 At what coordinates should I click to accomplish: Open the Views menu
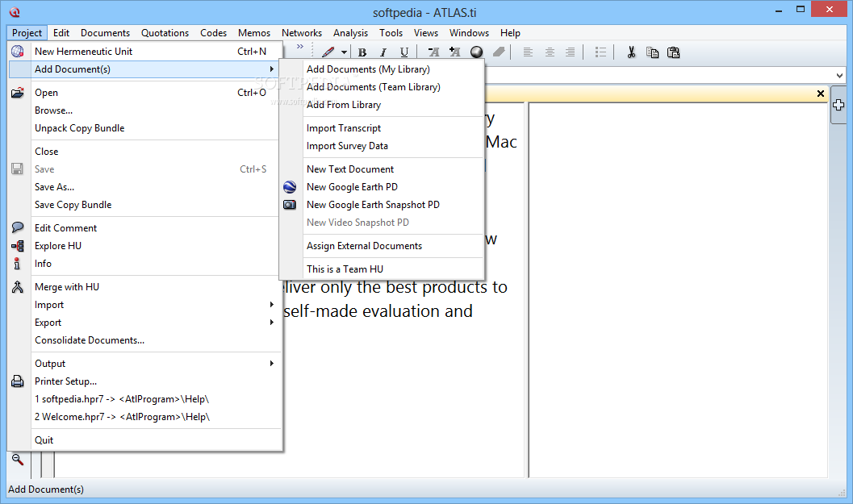tap(425, 33)
